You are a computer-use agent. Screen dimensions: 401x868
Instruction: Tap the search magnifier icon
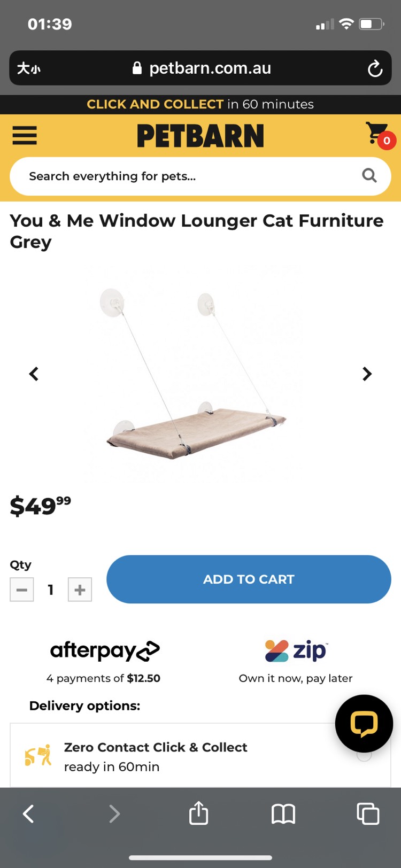tap(369, 175)
